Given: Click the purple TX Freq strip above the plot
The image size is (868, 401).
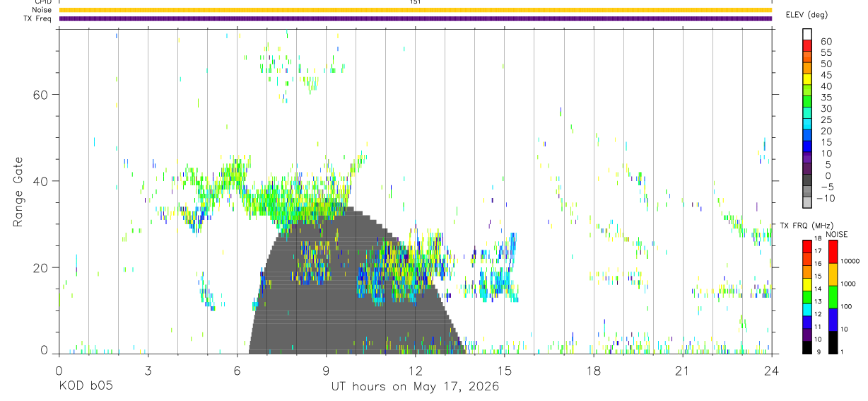Looking at the screenshot, I should 415,18.
